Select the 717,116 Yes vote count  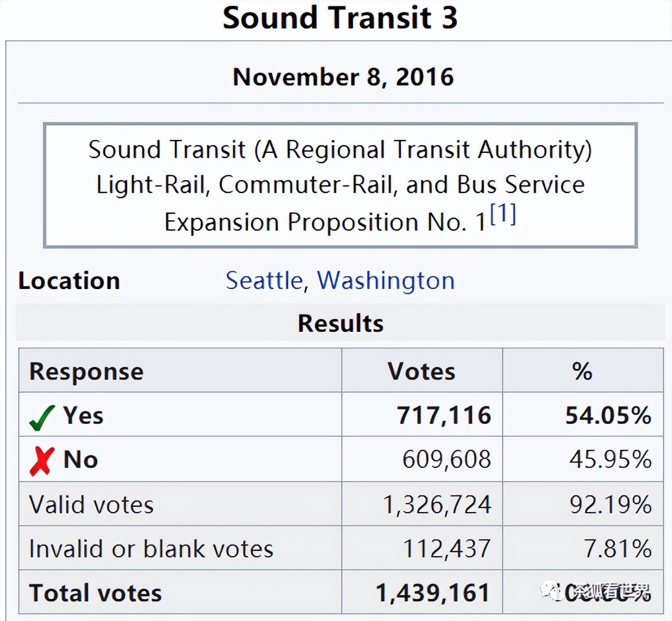(x=444, y=416)
